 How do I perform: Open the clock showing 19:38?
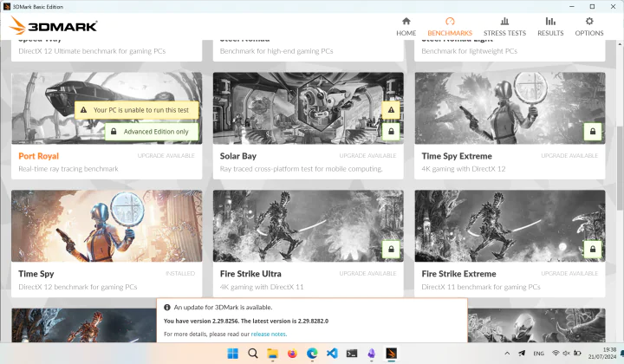tap(602, 354)
